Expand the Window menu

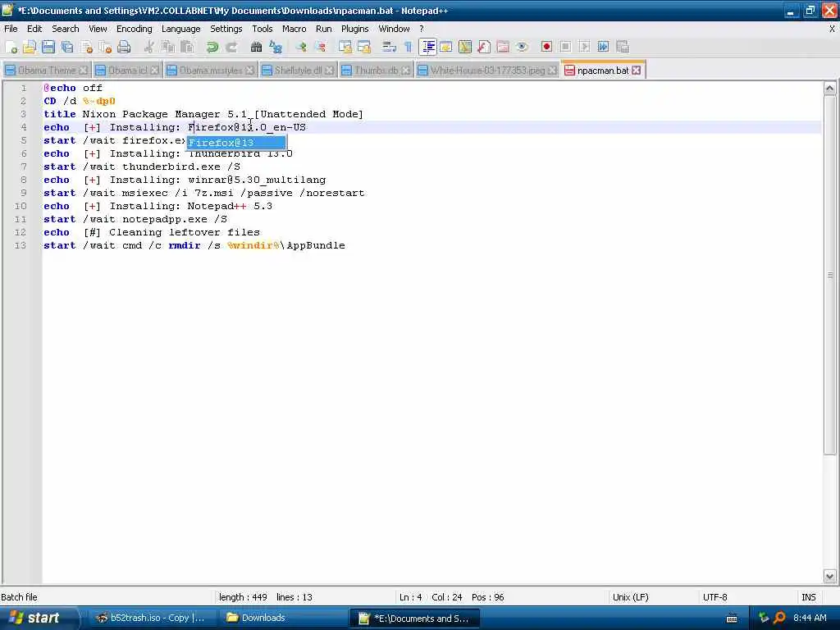[x=394, y=29]
